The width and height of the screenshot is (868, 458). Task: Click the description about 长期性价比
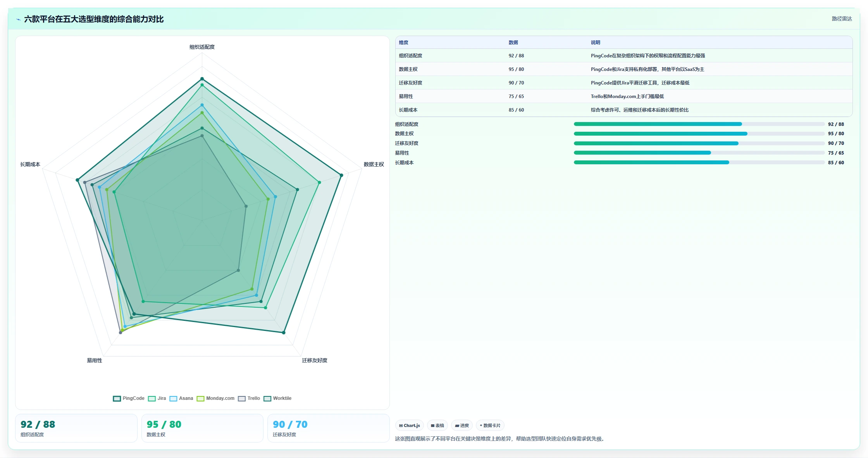coord(640,110)
